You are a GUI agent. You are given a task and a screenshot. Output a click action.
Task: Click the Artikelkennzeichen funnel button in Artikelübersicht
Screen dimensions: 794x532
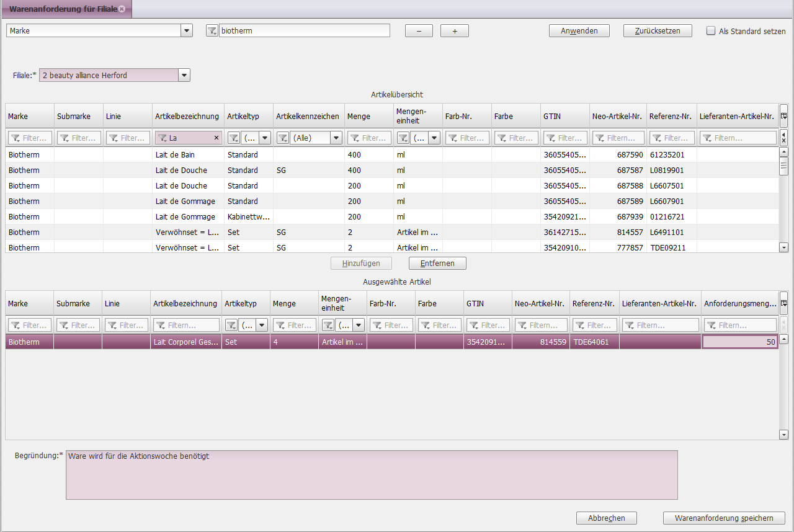pyautogui.click(x=282, y=138)
